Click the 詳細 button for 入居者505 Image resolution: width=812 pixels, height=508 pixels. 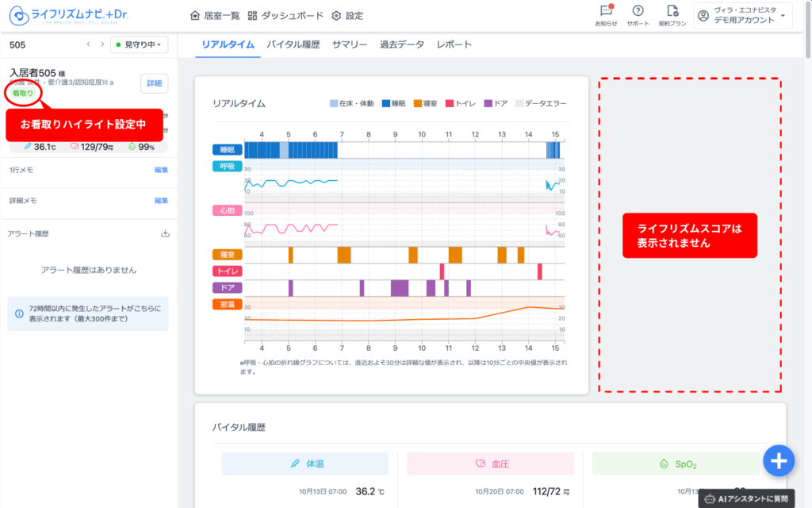click(x=154, y=83)
